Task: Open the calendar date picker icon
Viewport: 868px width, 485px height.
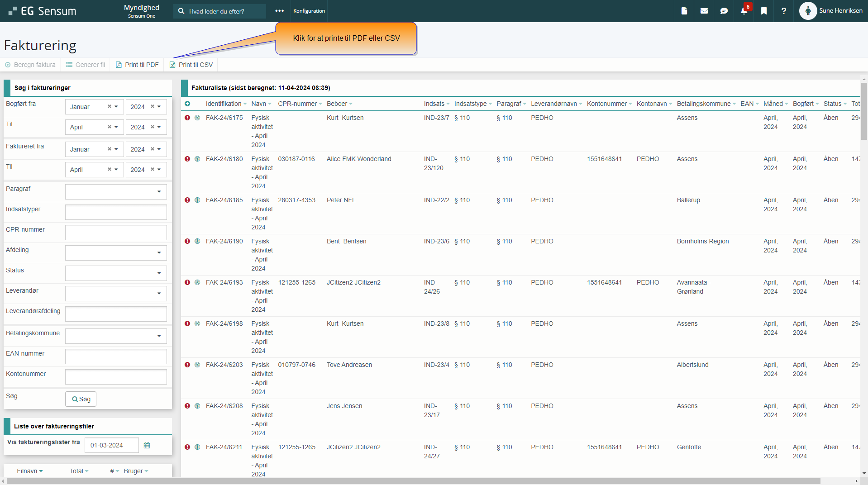Action: pos(147,445)
